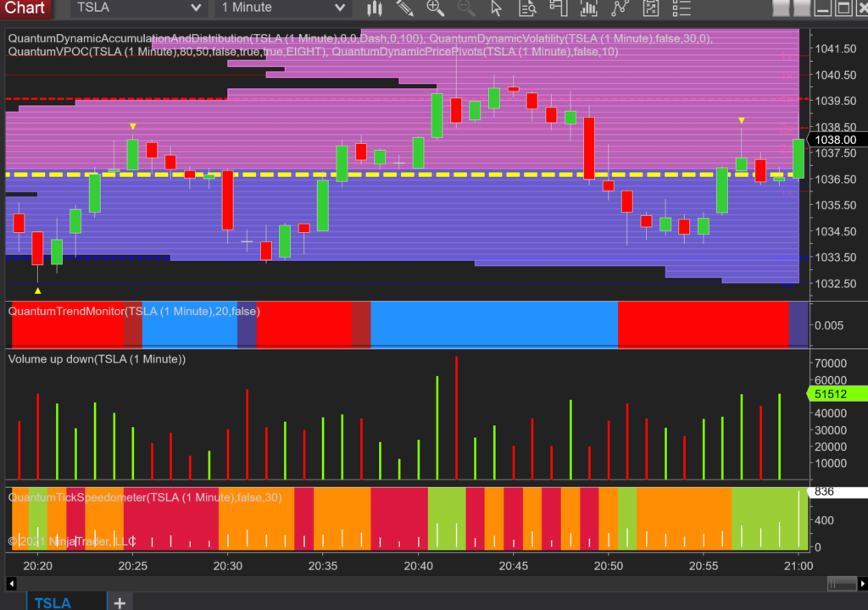Viewport: 868px width, 610px height.
Task: Click the 2021 NinjaTrader, LLC copyright text
Action: (72, 541)
